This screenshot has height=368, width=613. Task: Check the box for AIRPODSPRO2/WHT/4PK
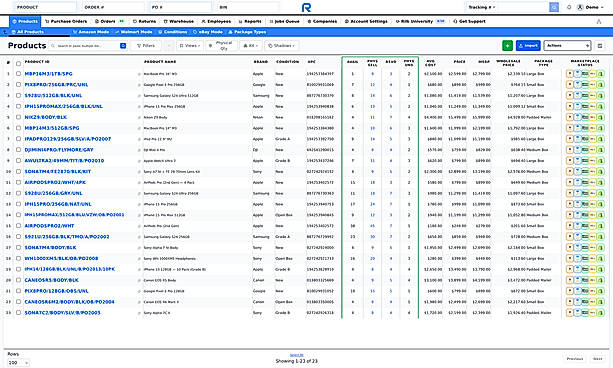pos(18,182)
